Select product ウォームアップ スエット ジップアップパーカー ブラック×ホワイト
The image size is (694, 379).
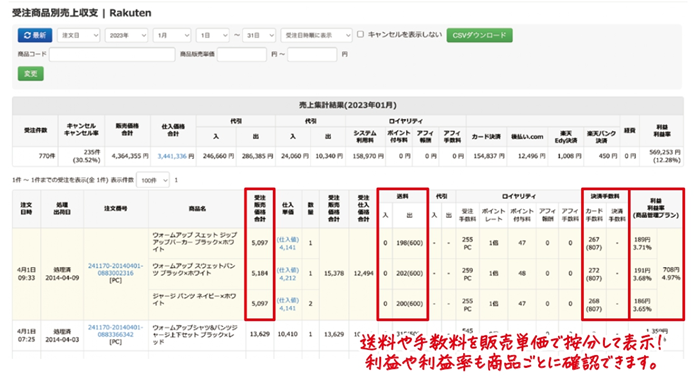pyautogui.click(x=195, y=242)
